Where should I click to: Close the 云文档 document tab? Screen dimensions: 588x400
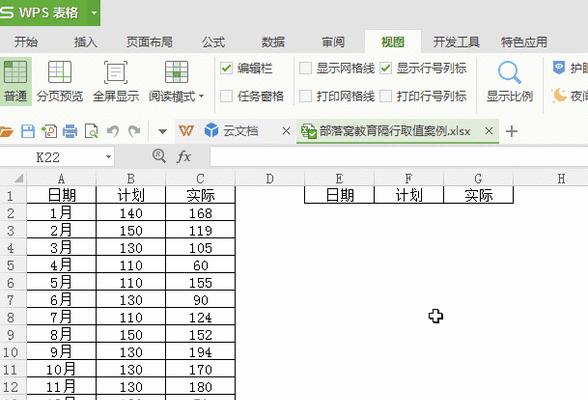point(286,131)
